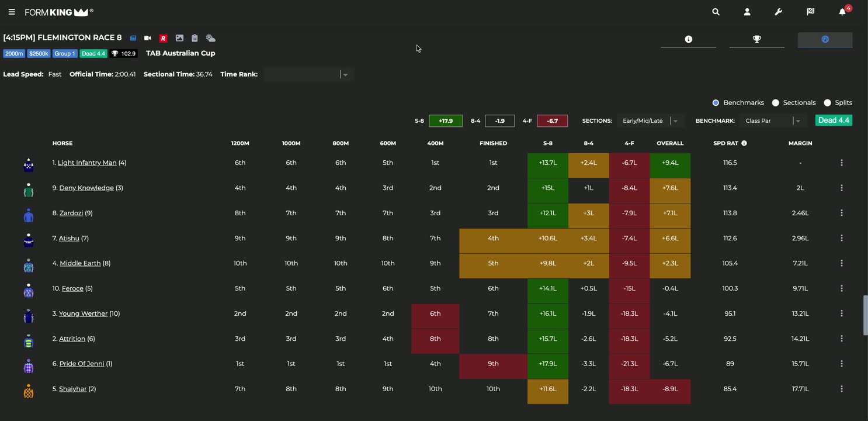Open the wrench tools icon

[x=778, y=12]
